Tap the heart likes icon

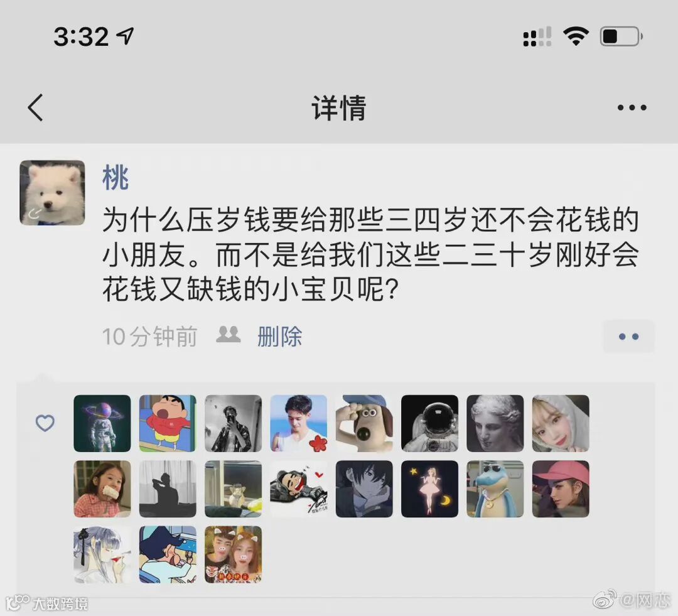45,423
